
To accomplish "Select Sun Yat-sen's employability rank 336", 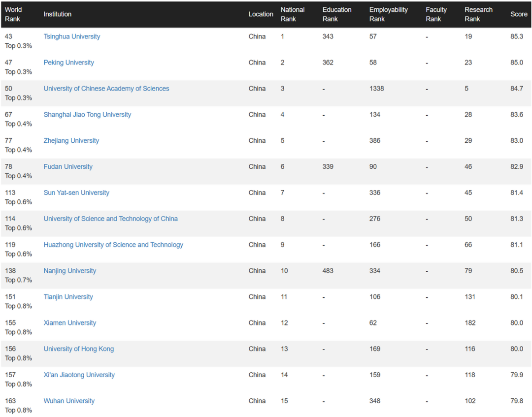I will coord(375,193).
